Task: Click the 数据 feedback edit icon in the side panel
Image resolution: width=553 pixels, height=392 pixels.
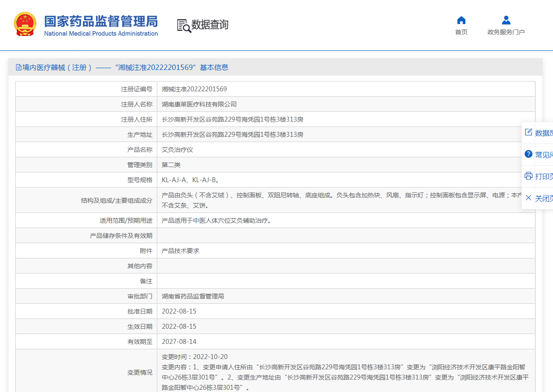Action: click(x=528, y=132)
